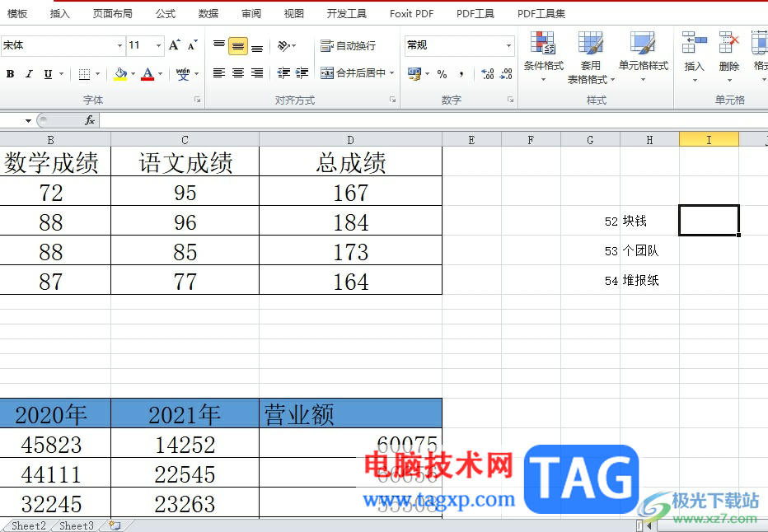Select cell containing 总成绩
768x532 pixels.
(x=350, y=161)
